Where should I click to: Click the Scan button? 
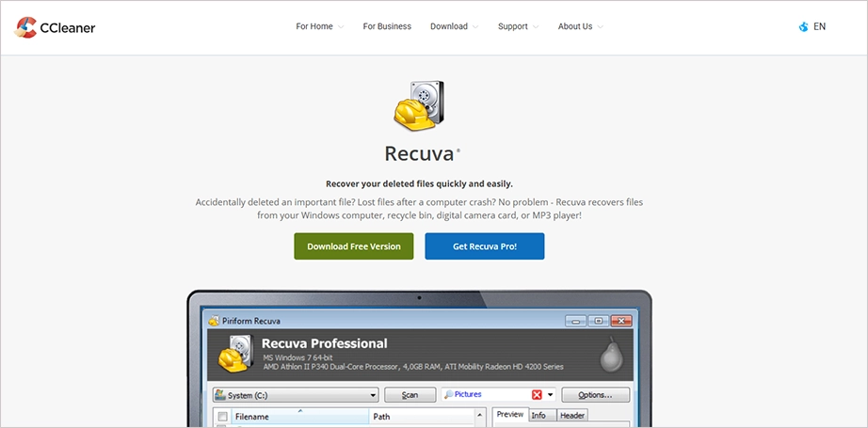410,395
